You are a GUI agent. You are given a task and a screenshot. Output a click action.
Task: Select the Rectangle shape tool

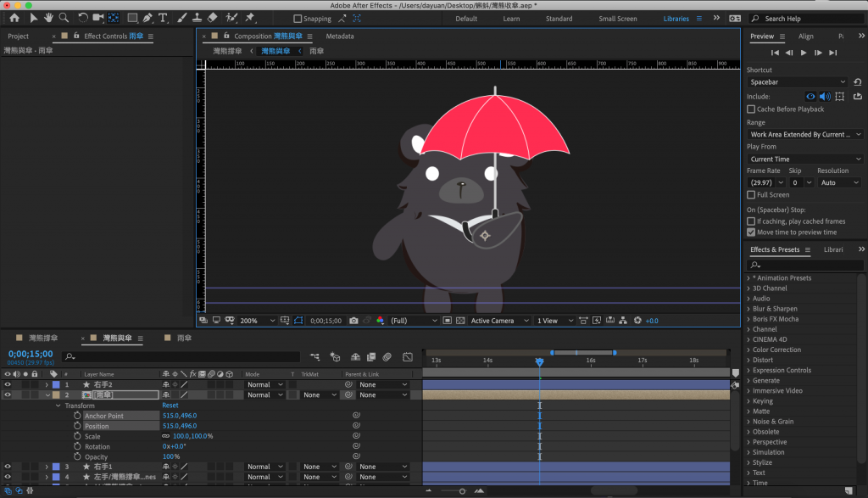(x=132, y=18)
